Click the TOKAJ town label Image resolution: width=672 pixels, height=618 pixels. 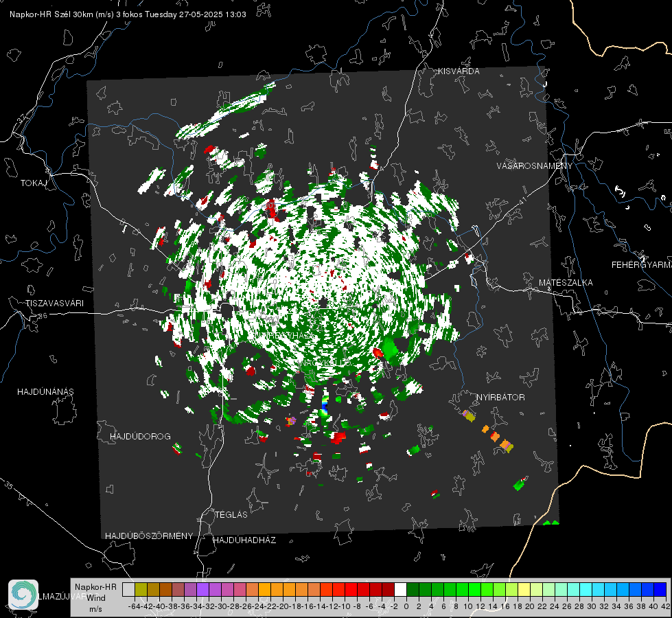coord(34,183)
